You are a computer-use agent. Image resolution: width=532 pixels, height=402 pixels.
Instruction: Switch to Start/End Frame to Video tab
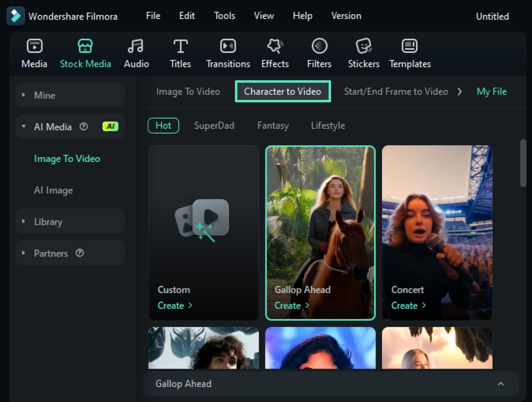coord(396,91)
